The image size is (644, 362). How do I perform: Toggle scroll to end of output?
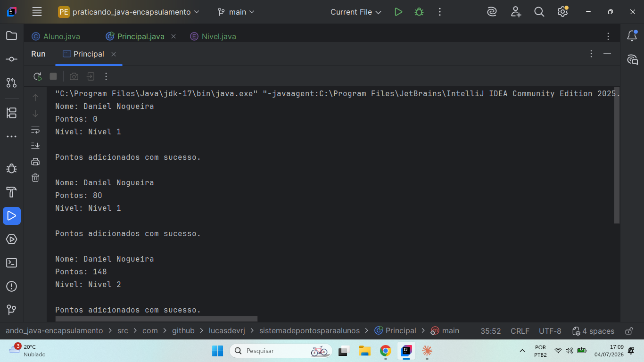(x=35, y=146)
